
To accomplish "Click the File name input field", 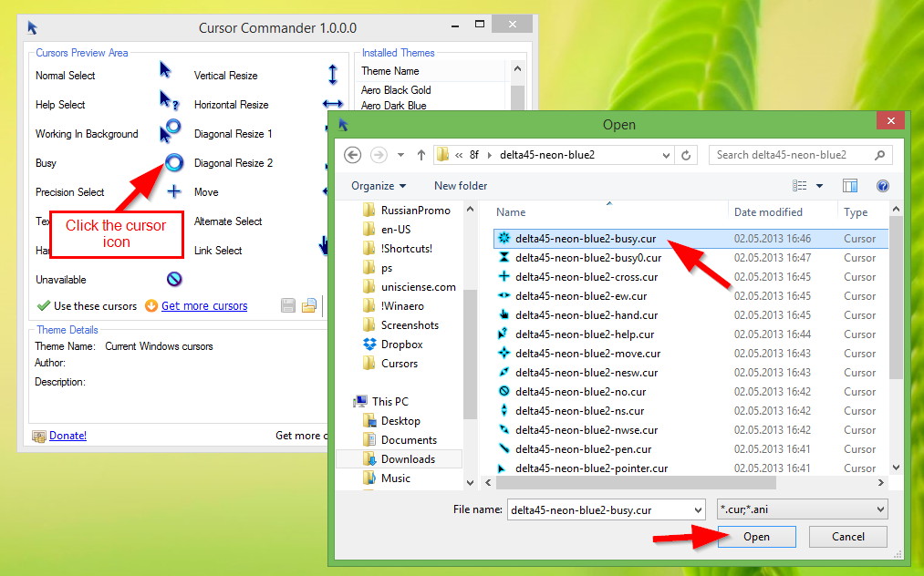I will (x=600, y=509).
